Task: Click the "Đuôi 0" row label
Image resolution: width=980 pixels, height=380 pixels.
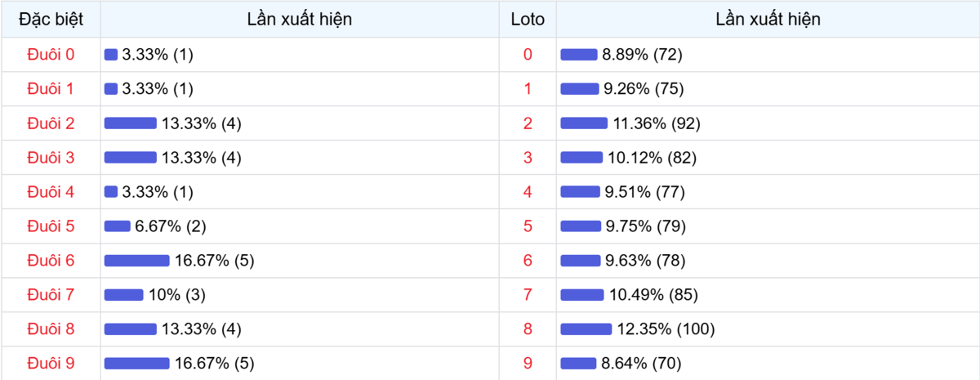Action: 51,55
